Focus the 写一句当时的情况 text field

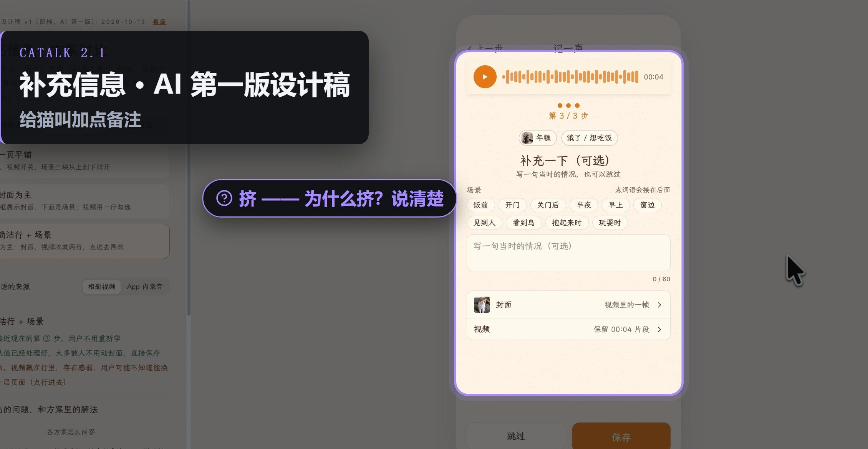click(x=568, y=253)
